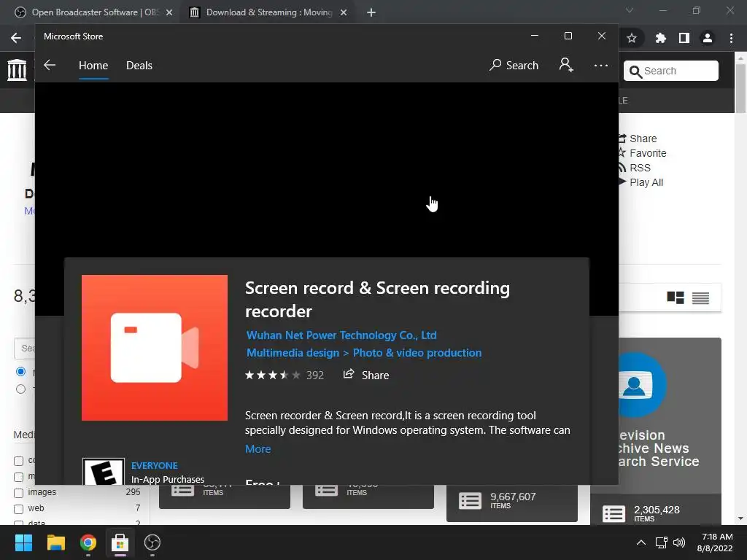Viewport: 747px width, 560px height.
Task: Open the Windows Start menu
Action: [23, 542]
